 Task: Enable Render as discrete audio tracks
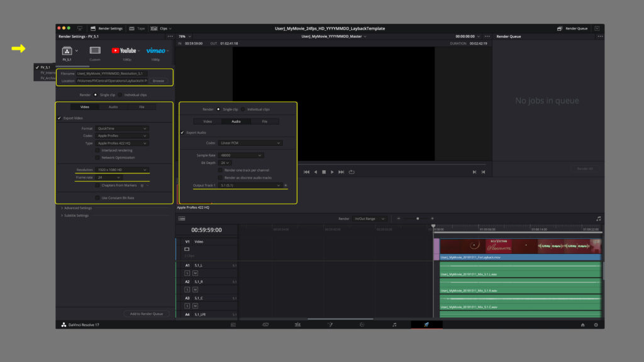[x=220, y=178]
